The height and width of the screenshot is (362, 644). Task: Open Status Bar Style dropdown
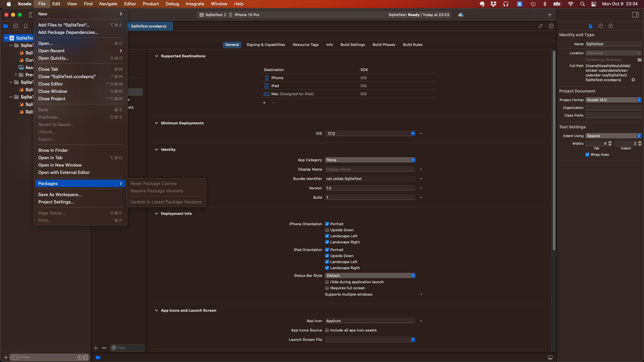coord(370,276)
